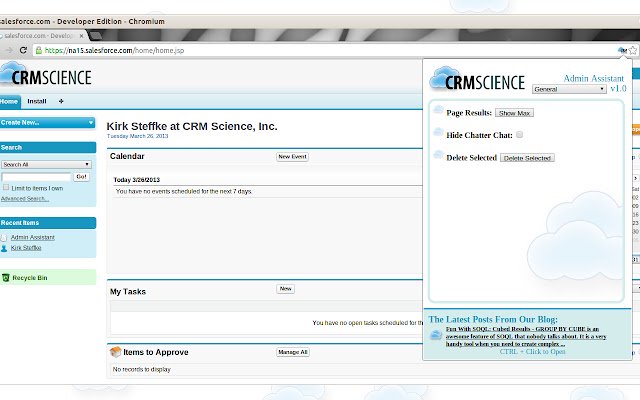Click the Recycle Bin icon
Viewport: 640px width, 400px height.
6,278
